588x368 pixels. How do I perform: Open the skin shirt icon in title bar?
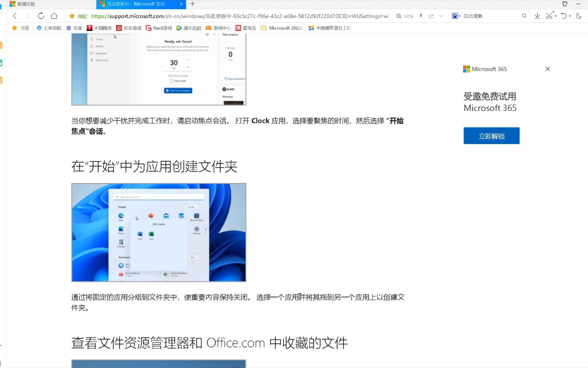(565, 4)
